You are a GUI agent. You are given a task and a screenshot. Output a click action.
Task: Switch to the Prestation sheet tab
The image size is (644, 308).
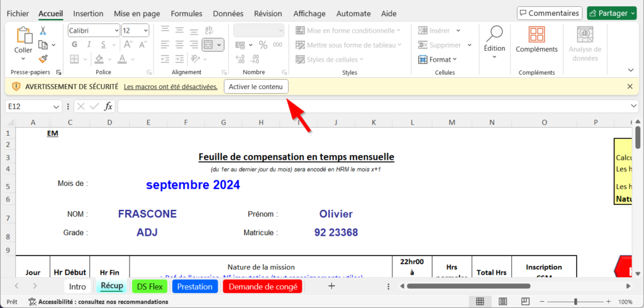pyautogui.click(x=195, y=286)
